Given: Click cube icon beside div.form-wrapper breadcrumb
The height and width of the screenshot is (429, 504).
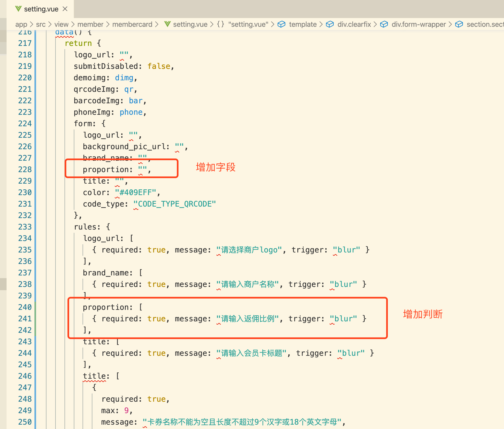Looking at the screenshot, I should (384, 24).
